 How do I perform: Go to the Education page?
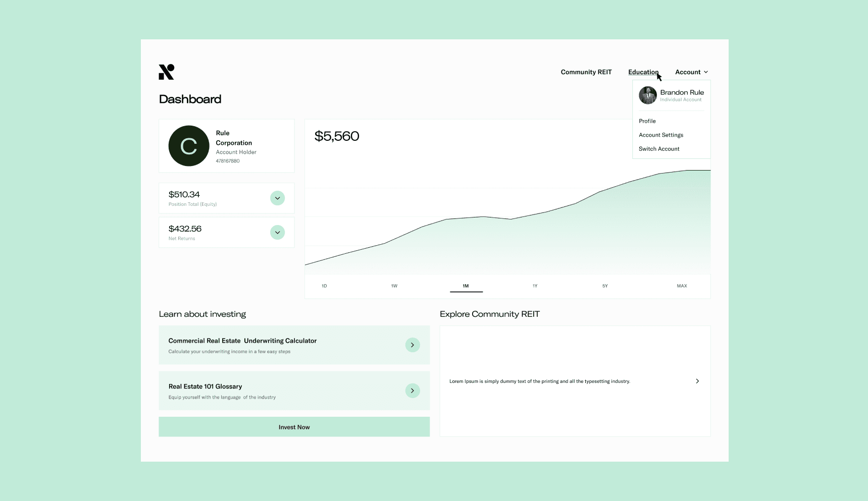click(643, 72)
